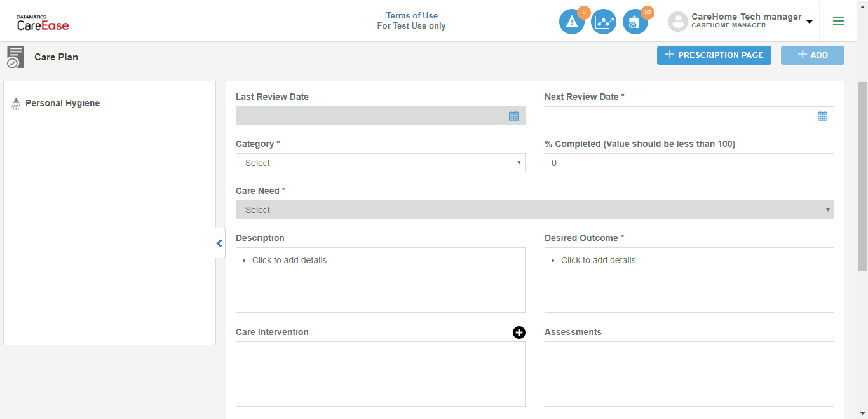Viewport: 868px width, 419px height.
Task: Collapse the left sidebar with the chevron
Action: click(x=219, y=243)
